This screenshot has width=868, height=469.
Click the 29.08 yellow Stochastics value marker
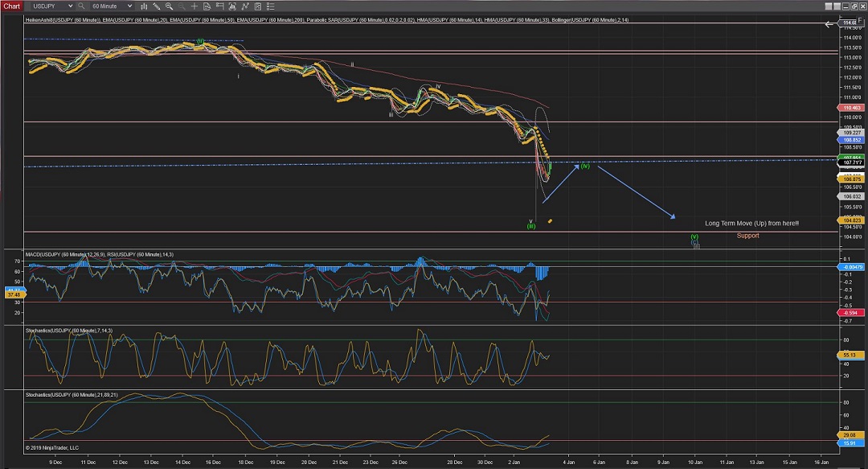click(x=850, y=435)
